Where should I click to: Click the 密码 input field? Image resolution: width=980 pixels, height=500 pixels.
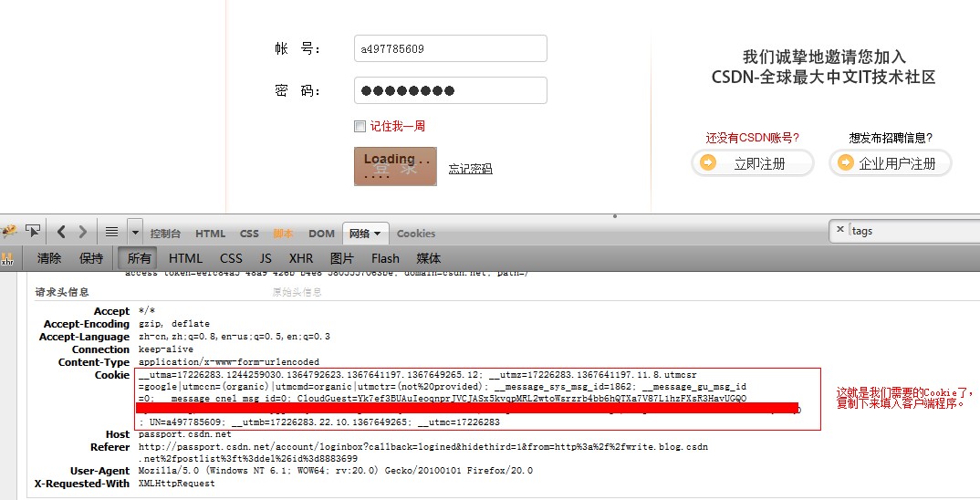tap(451, 90)
